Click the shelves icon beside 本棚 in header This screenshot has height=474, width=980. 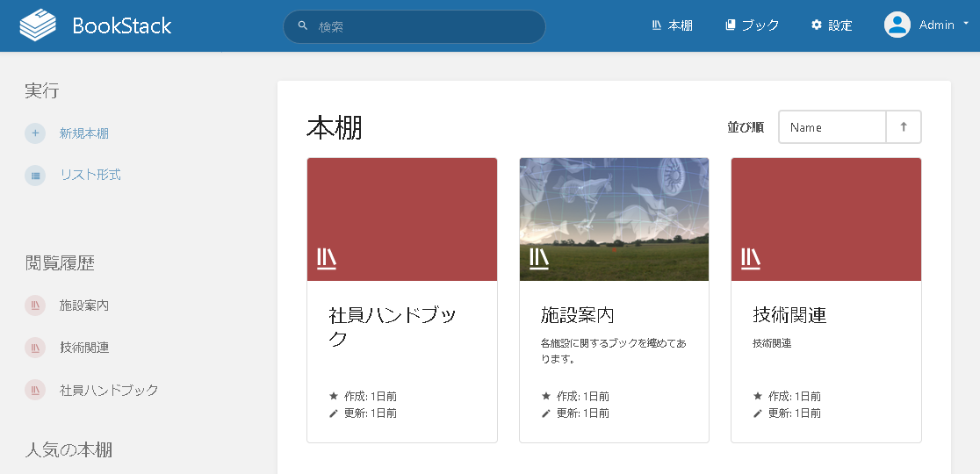click(656, 25)
